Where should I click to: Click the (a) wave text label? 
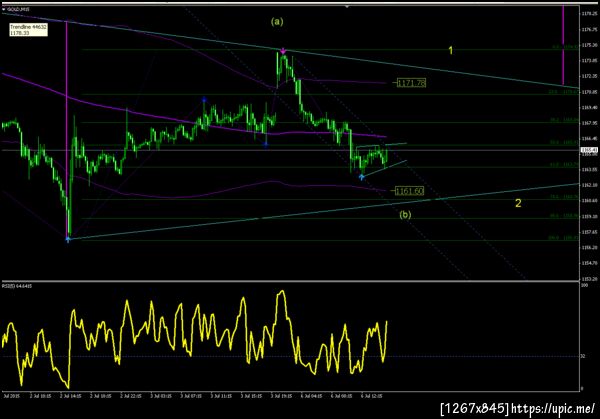tap(277, 21)
